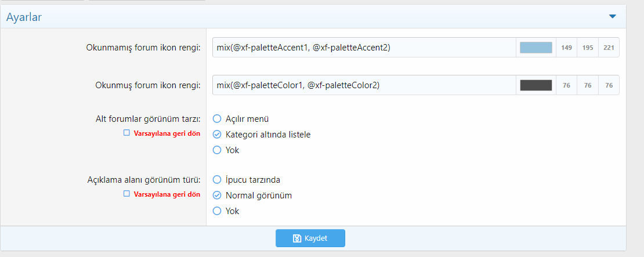This screenshot has height=257, width=644.
Task: Click the green value 195 box
Action: click(x=588, y=48)
